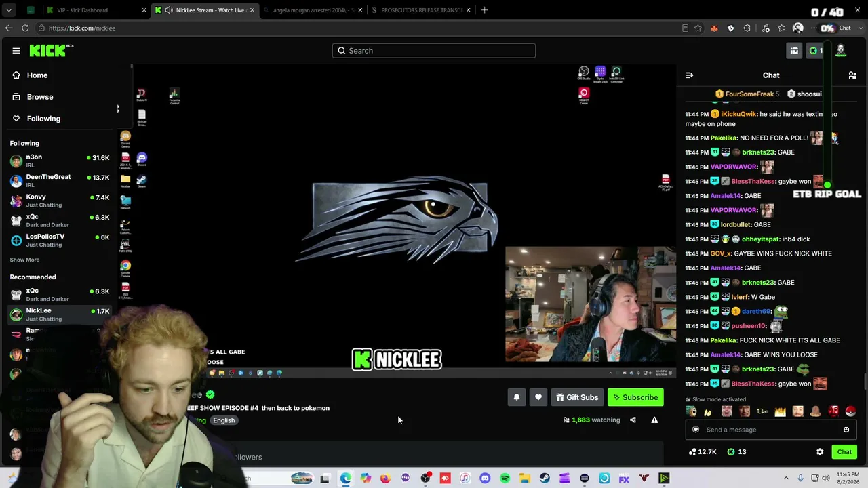Screen dimensions: 868x488
Task: Close the NickLee Stream tab
Action: click(x=252, y=10)
